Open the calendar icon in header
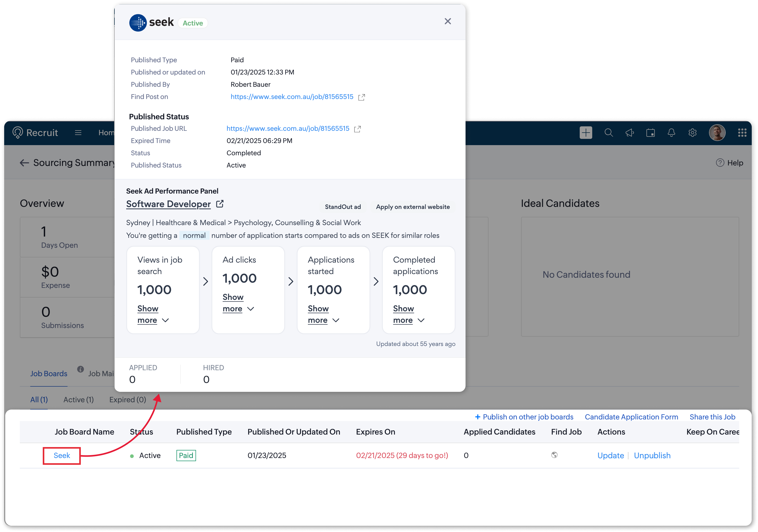The width and height of the screenshot is (758, 532). tap(650, 133)
